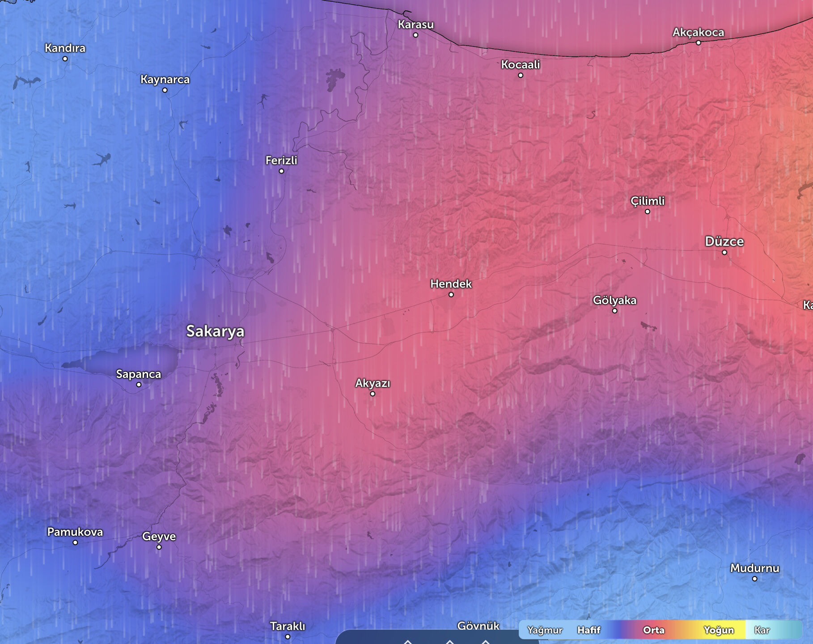Pick the Yoğun intensity legend segment
Image resolution: width=813 pixels, height=644 pixels.
719,630
